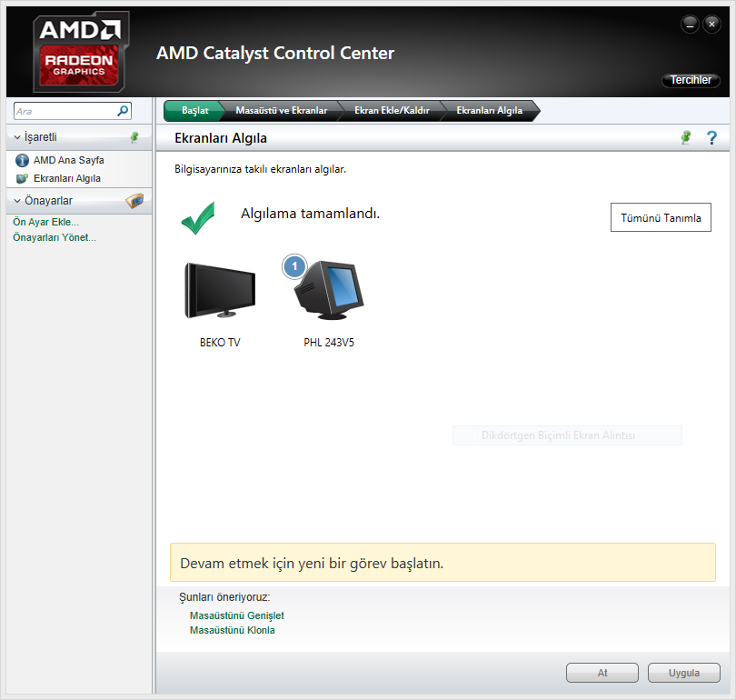
Task: Close the Catalyst Control Center window
Action: click(711, 25)
